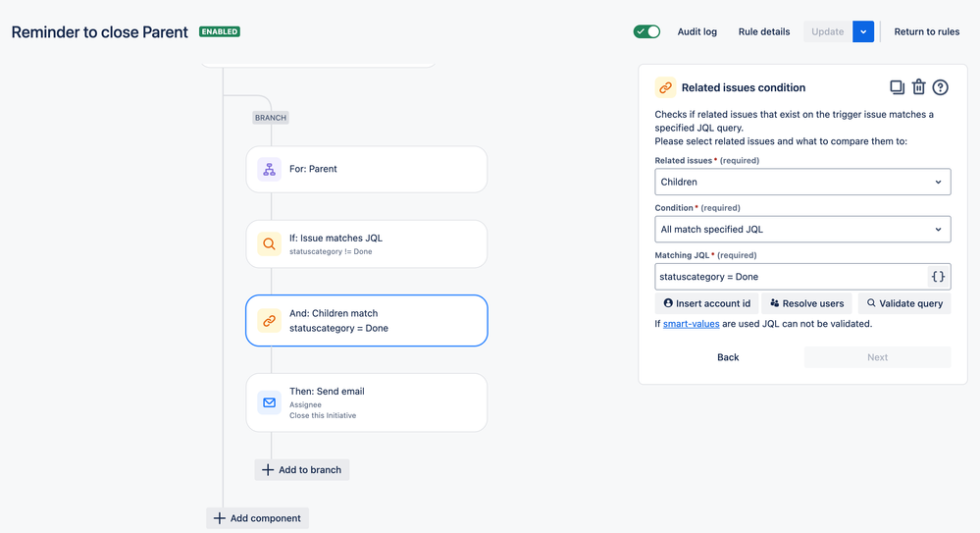Toggle the rule enabled switch
The width and height of the screenshot is (980, 533).
click(x=646, y=31)
